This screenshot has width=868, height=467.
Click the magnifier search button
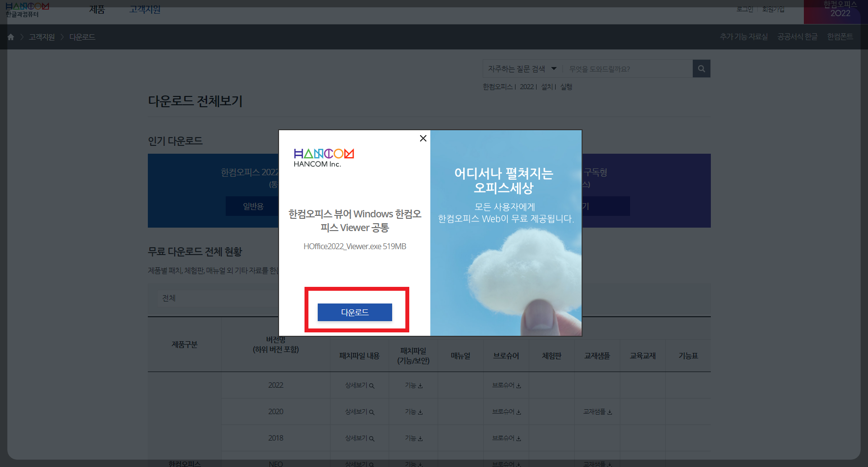pyautogui.click(x=701, y=69)
